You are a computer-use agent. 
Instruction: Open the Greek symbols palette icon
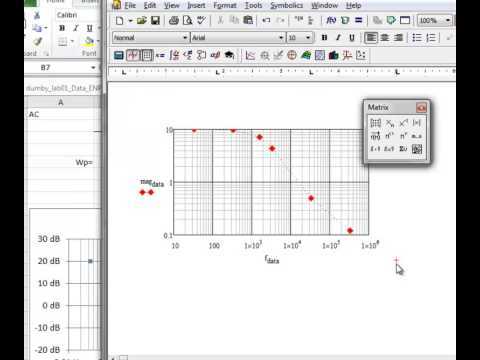(x=215, y=55)
